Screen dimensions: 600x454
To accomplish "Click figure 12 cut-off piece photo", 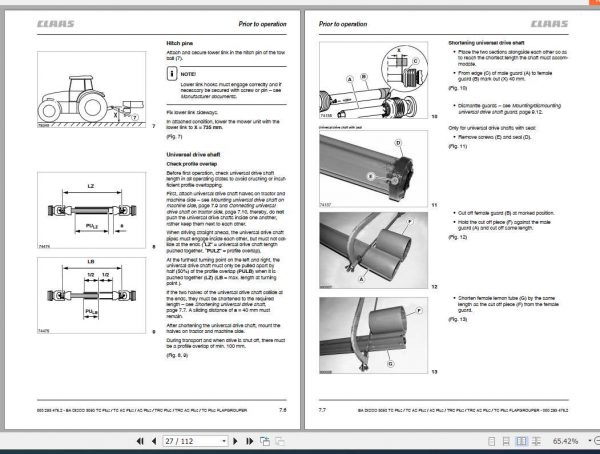I will pyautogui.click(x=373, y=251).
